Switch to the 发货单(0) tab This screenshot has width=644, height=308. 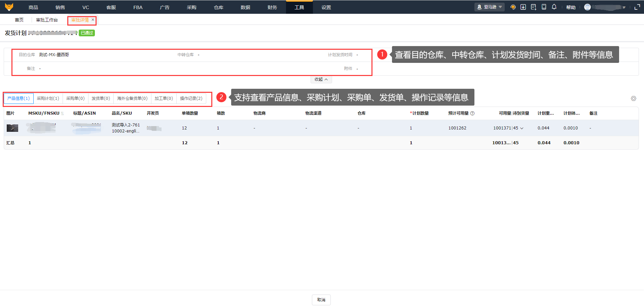101,99
